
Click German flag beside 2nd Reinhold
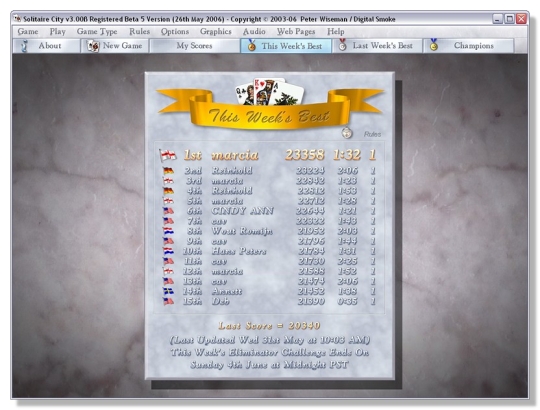click(168, 171)
